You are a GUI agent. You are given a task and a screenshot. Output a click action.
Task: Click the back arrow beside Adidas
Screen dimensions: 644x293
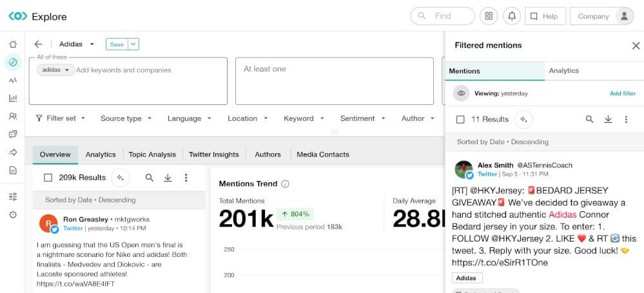coord(38,44)
